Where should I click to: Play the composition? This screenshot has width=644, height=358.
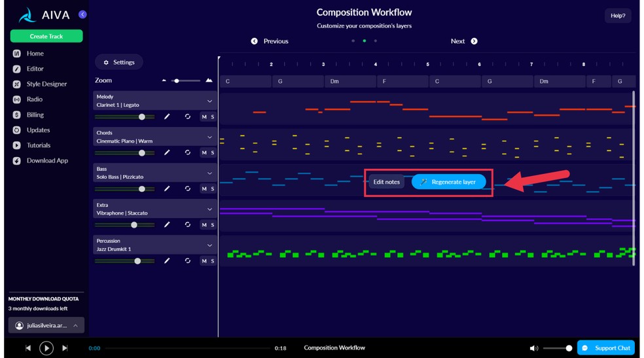46,348
